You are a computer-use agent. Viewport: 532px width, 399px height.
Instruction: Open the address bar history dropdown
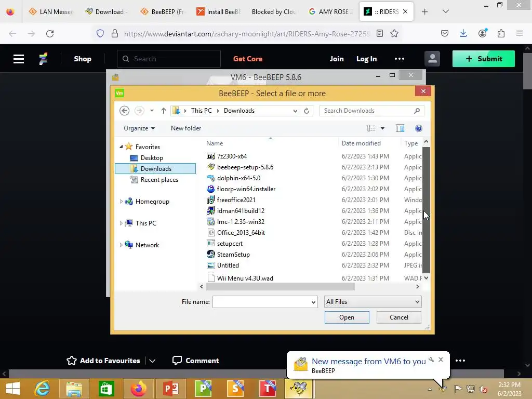(295, 111)
